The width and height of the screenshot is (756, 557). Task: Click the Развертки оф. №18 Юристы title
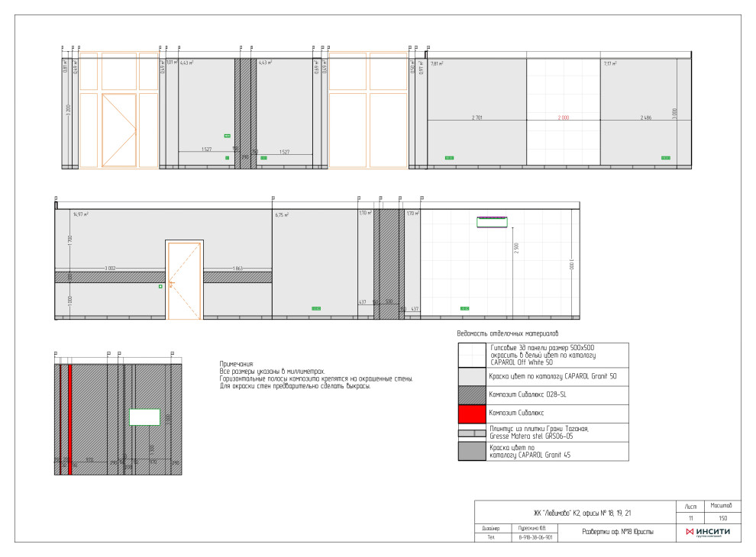click(617, 531)
